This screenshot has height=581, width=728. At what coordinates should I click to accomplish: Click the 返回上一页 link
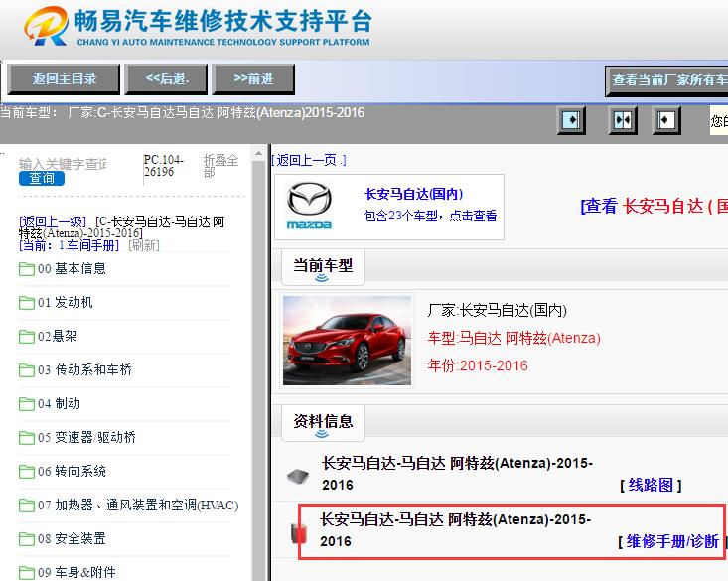point(309,160)
